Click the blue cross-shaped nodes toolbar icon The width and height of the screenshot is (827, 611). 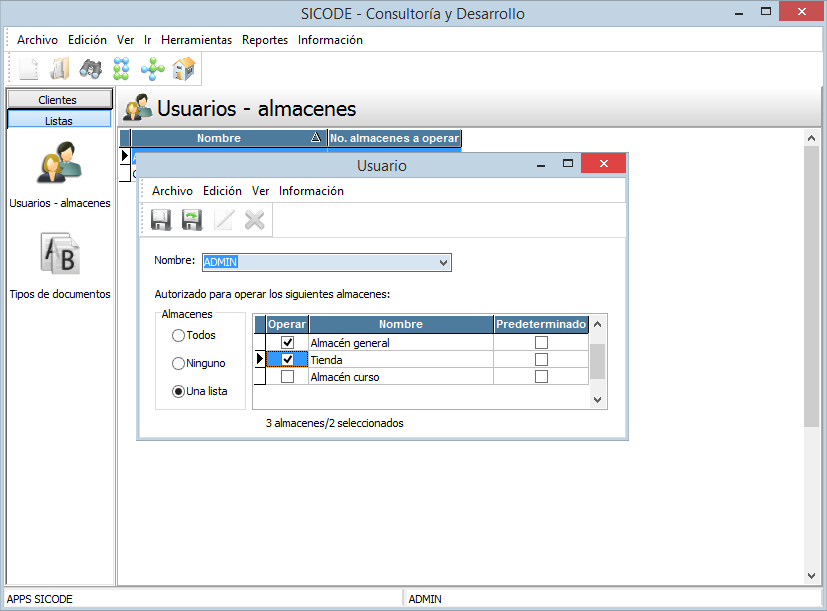153,69
